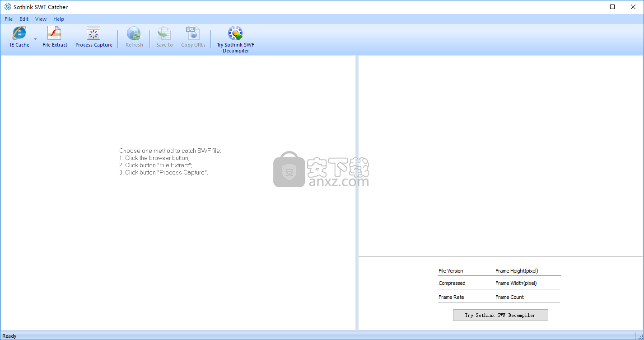Maximize the Sothink SWF Catcher window
The width and height of the screenshot is (644, 340).
[612, 7]
